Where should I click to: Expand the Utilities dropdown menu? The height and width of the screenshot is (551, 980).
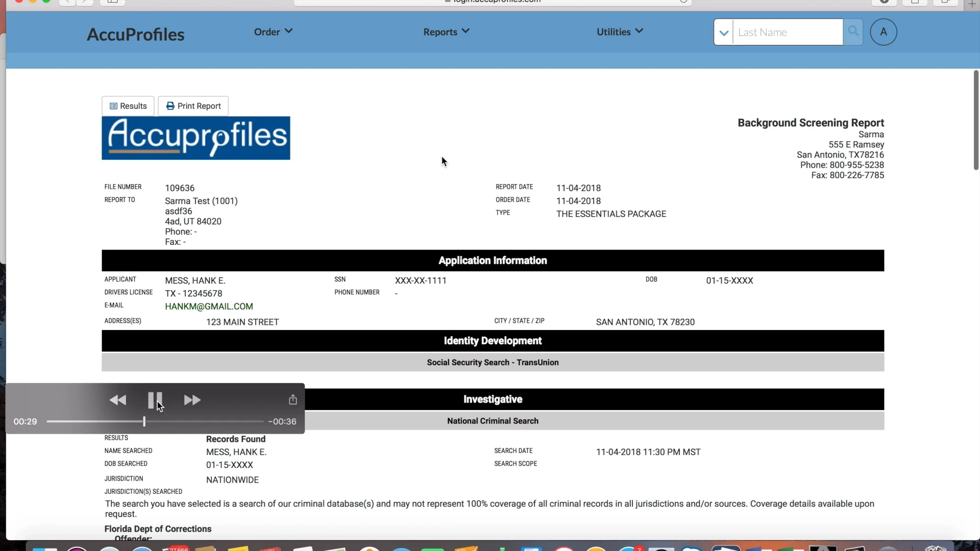(620, 32)
